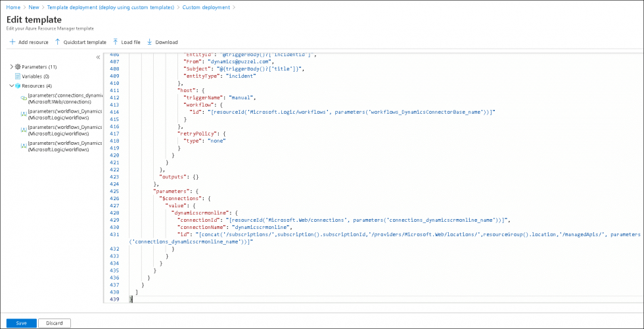
Task: Click the Load file upload icon
Action: [x=116, y=42]
